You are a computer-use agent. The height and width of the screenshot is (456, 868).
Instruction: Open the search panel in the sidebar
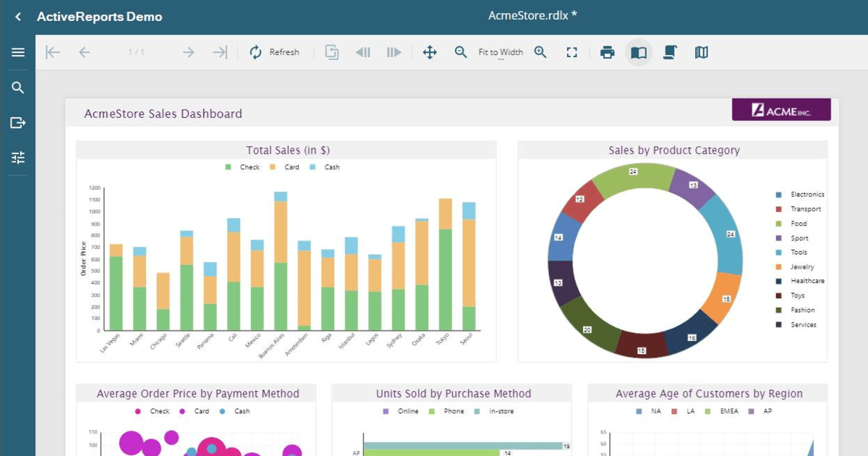17,87
